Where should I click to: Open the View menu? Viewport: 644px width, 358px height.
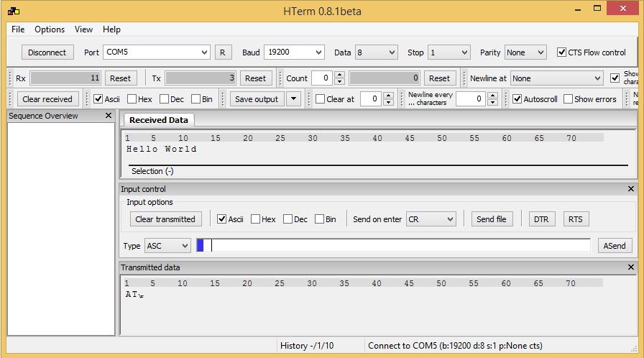tap(83, 29)
